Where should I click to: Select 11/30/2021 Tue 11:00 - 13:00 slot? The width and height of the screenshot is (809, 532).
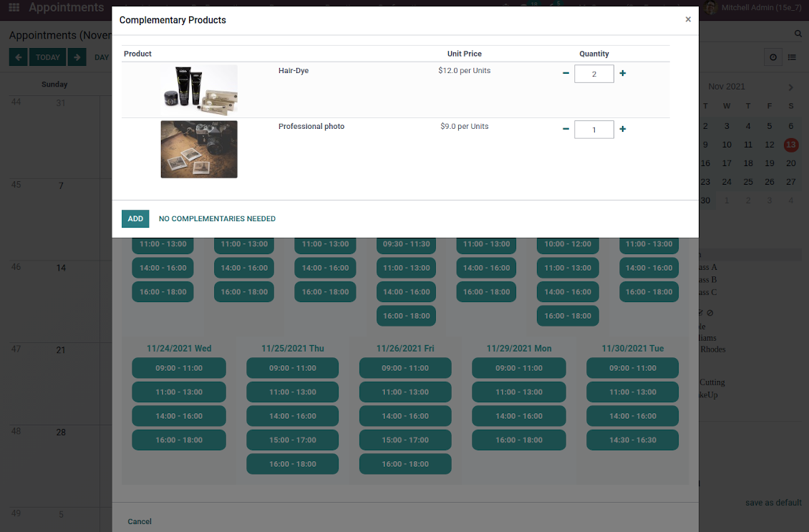633,392
